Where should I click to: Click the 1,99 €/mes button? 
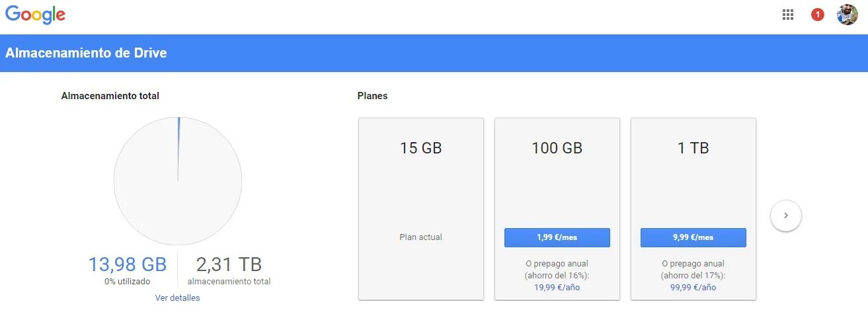click(557, 237)
